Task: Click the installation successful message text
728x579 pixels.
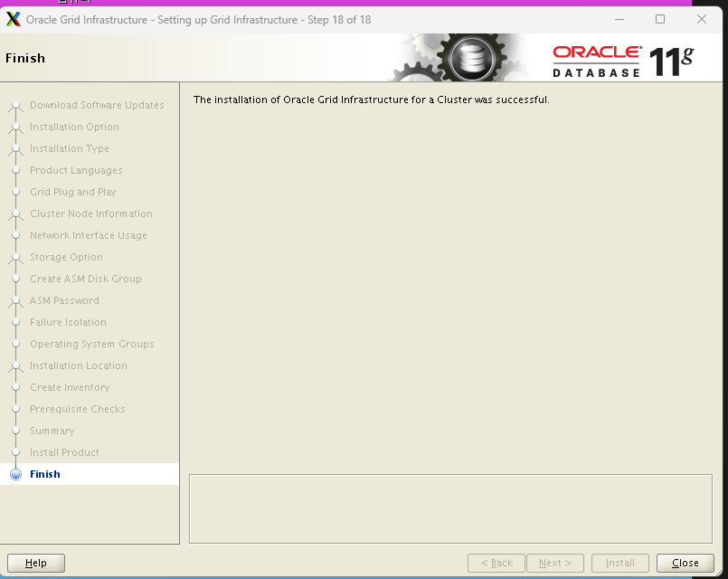Action: click(372, 100)
